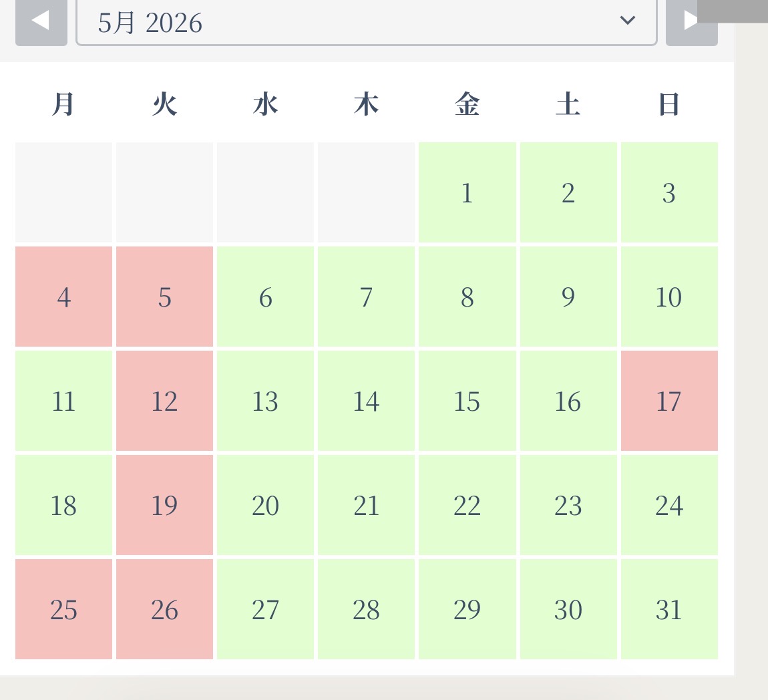
Task: Select date 15 in the Friday column
Action: point(467,401)
